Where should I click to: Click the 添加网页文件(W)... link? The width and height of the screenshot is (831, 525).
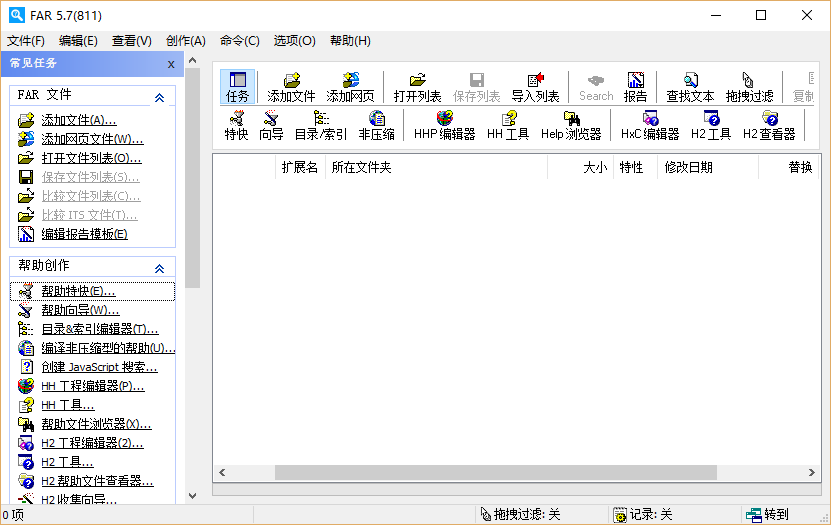[92, 139]
